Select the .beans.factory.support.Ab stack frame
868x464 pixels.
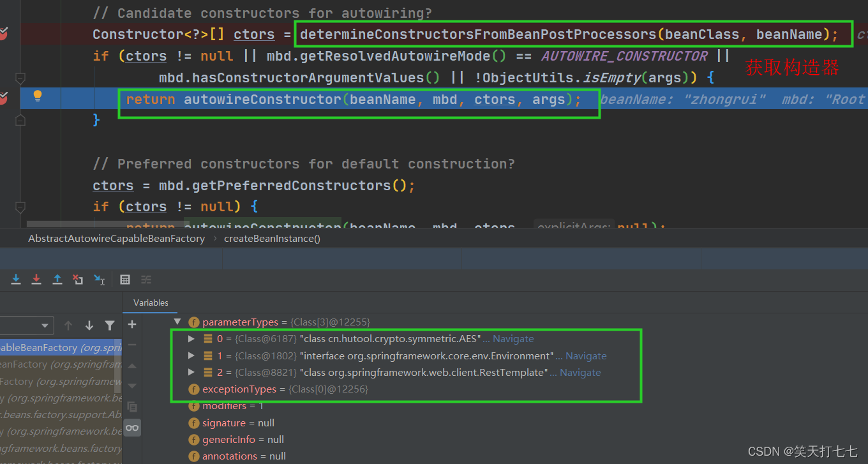tap(61, 414)
